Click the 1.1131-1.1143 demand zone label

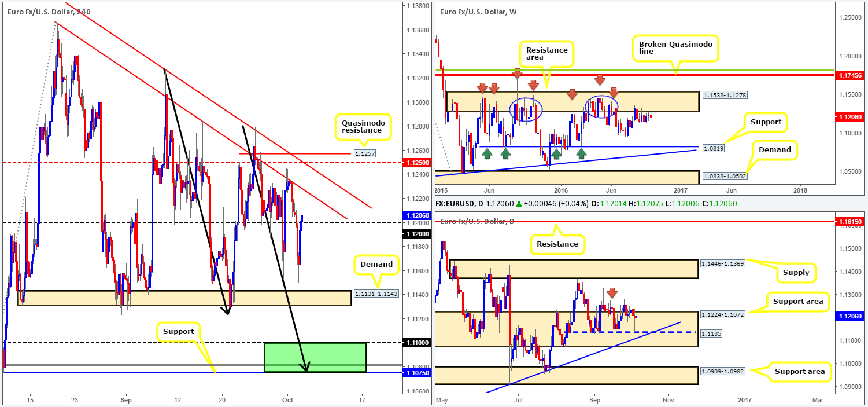click(x=376, y=294)
